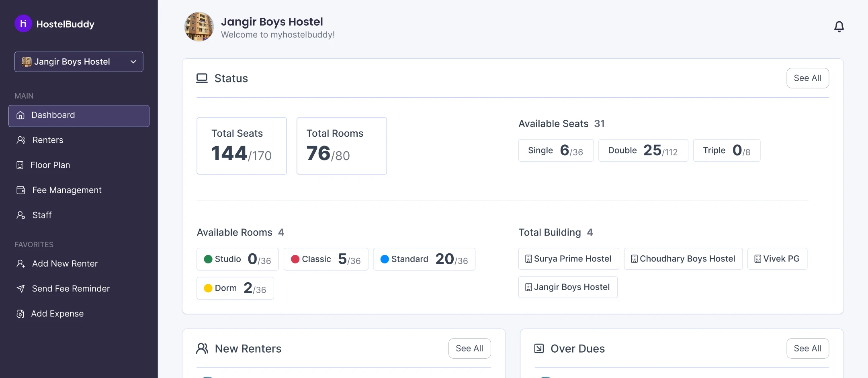Open Add New Renter from favorites
868x378 pixels.
[x=65, y=264]
